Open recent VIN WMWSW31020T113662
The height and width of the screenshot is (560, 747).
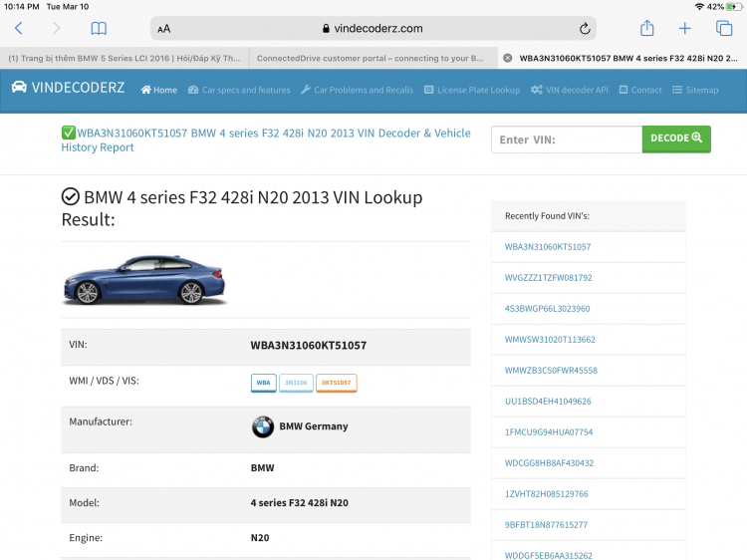point(550,340)
